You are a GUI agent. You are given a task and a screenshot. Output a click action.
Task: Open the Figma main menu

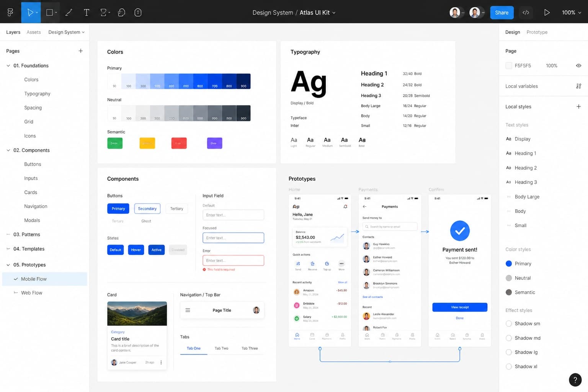(x=10, y=13)
